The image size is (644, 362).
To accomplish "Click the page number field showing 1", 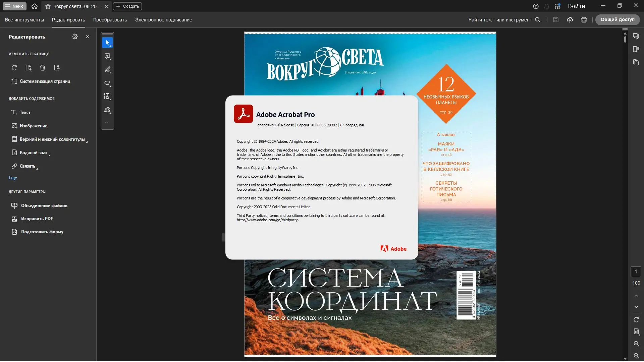I will pyautogui.click(x=636, y=271).
